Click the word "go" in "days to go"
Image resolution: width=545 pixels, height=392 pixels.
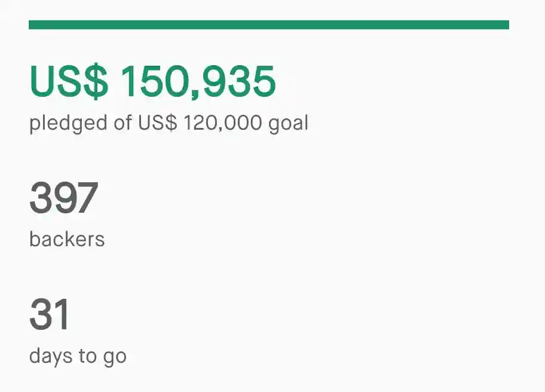tap(115, 357)
